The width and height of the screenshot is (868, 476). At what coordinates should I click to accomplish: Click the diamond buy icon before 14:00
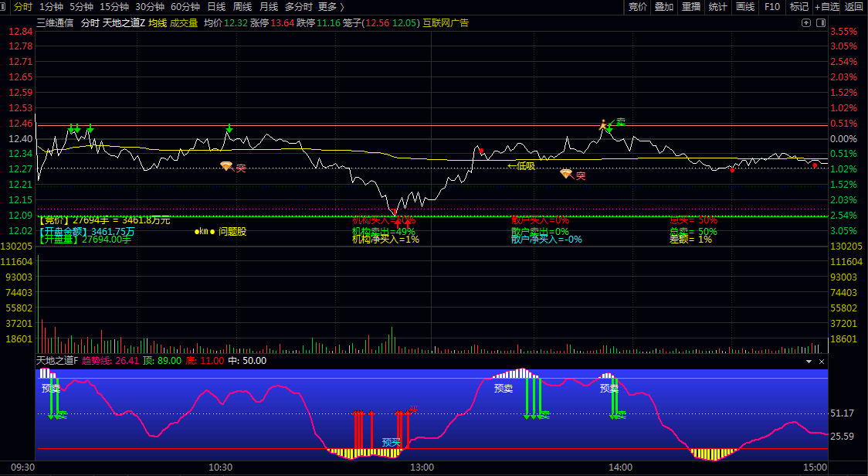[x=566, y=174]
